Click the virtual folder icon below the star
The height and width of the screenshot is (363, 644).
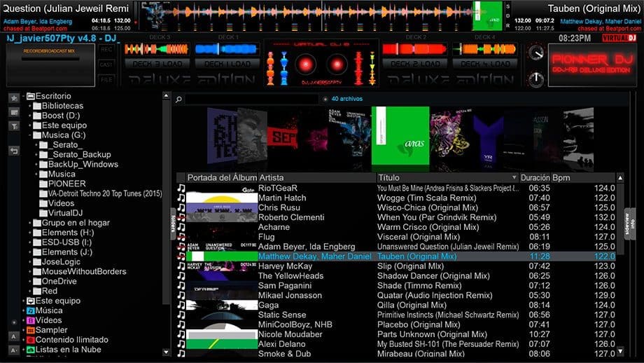click(14, 112)
